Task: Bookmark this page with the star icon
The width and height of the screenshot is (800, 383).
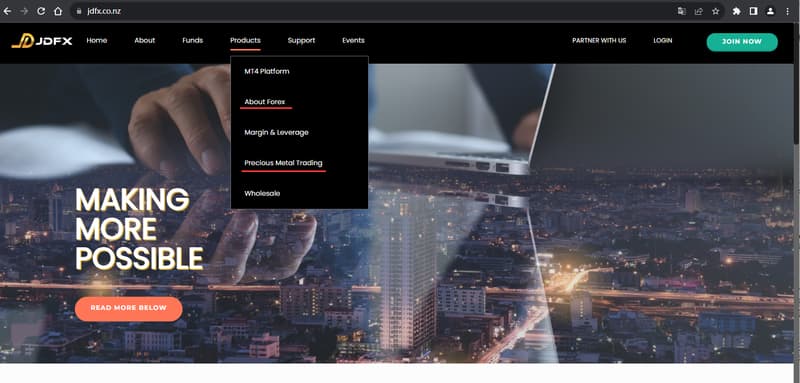Action: coord(715,11)
